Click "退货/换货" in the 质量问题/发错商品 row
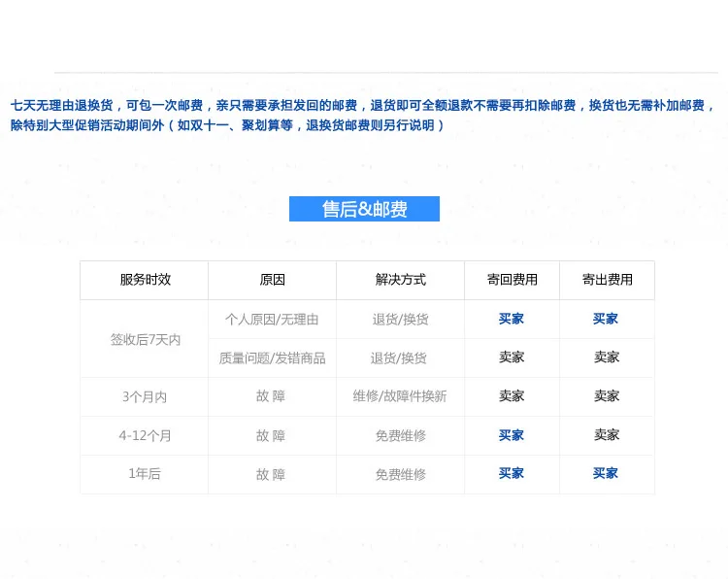The image size is (728, 579). coord(398,358)
